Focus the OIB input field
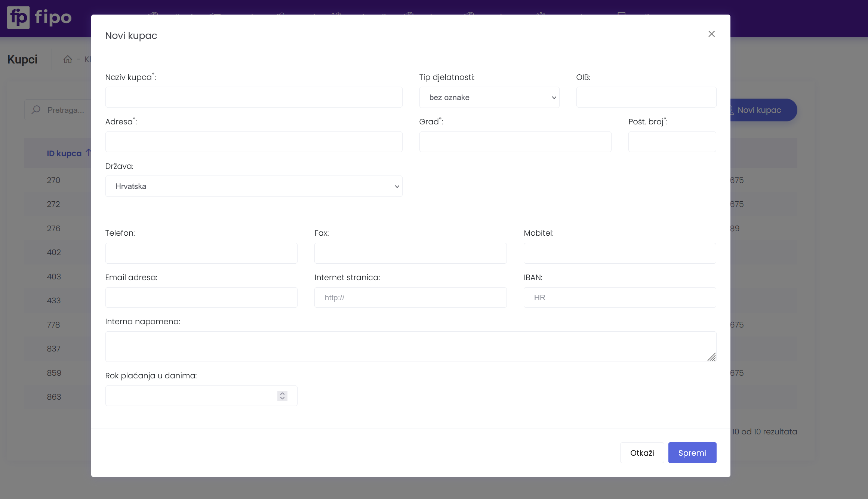 (x=646, y=97)
